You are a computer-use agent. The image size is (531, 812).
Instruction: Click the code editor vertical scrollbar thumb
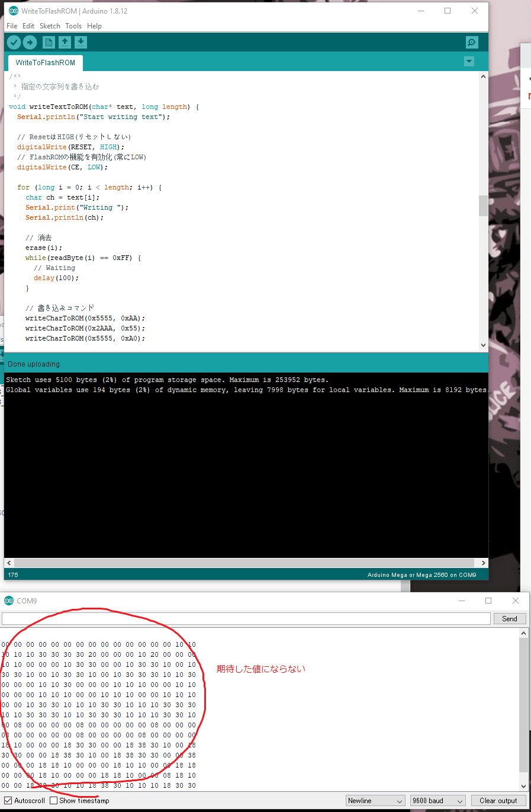(x=483, y=206)
